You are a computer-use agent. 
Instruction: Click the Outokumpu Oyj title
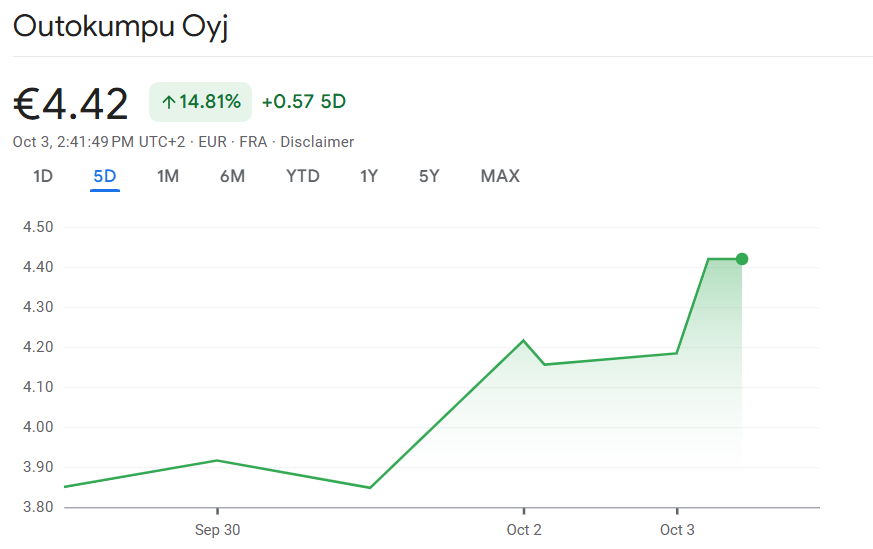click(121, 27)
